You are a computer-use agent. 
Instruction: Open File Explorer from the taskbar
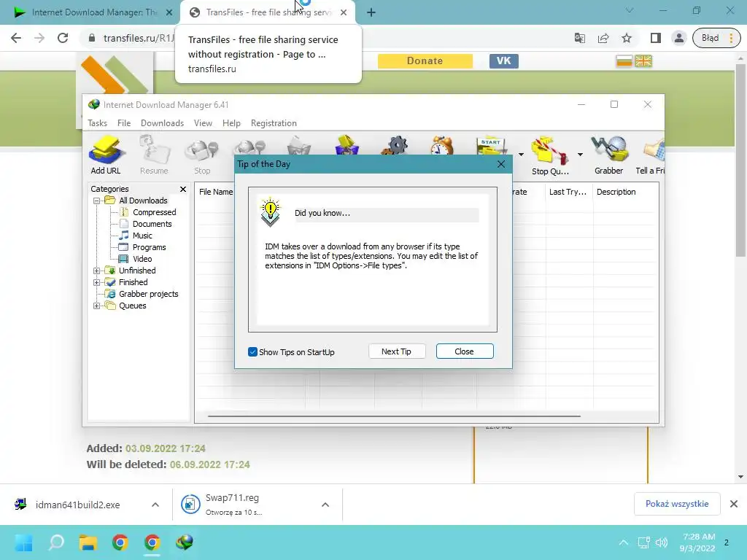point(88,542)
